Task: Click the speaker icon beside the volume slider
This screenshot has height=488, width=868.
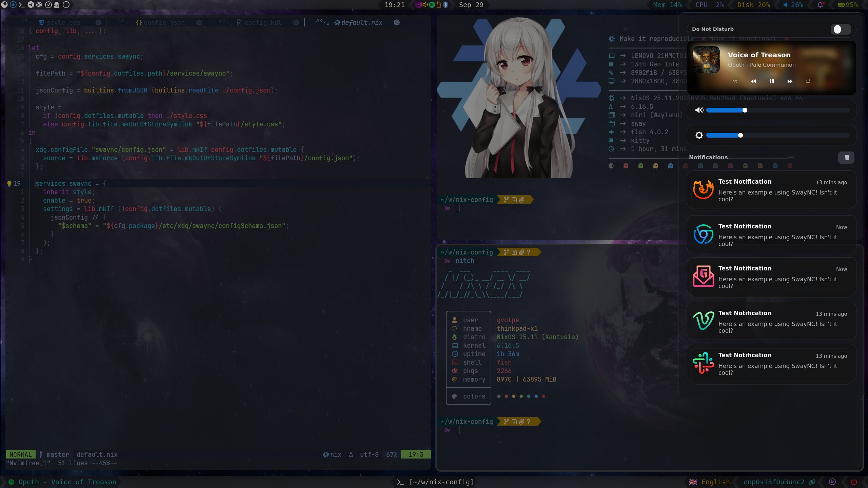Action: point(699,110)
